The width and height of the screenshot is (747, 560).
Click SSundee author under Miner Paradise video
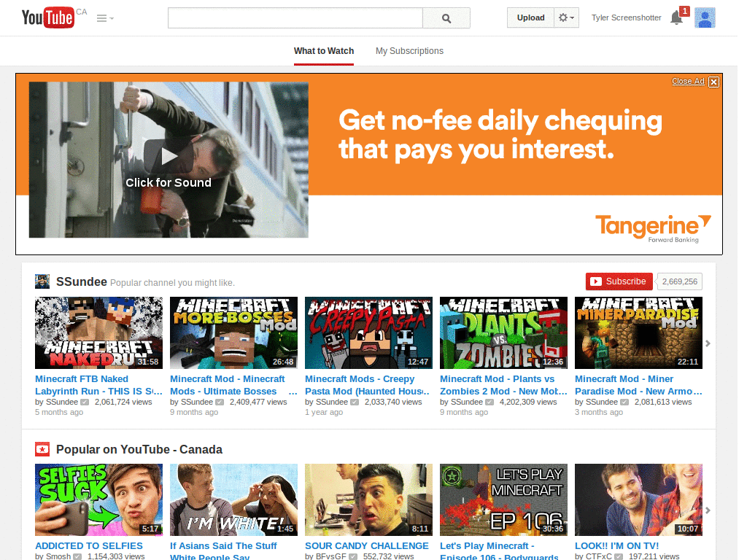(x=602, y=402)
